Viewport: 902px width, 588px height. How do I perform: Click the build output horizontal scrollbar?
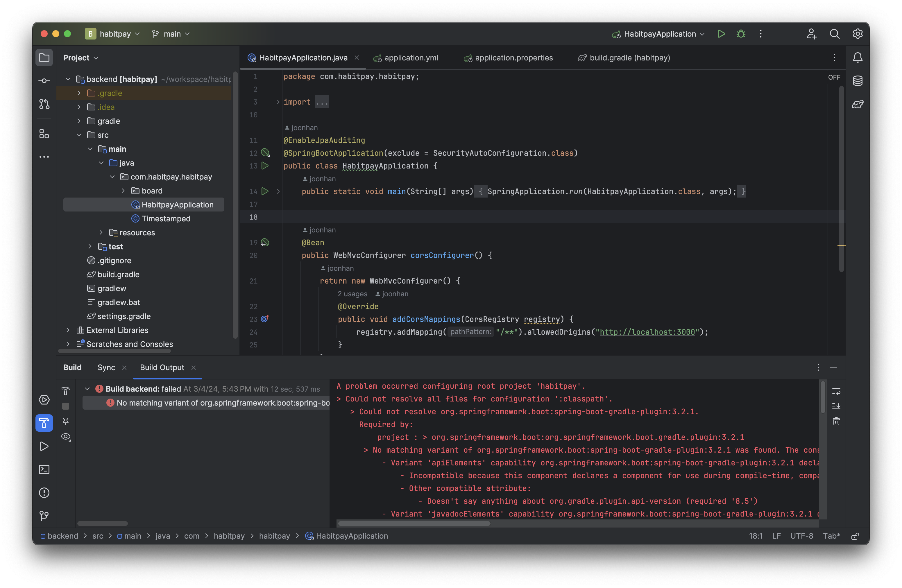click(414, 523)
